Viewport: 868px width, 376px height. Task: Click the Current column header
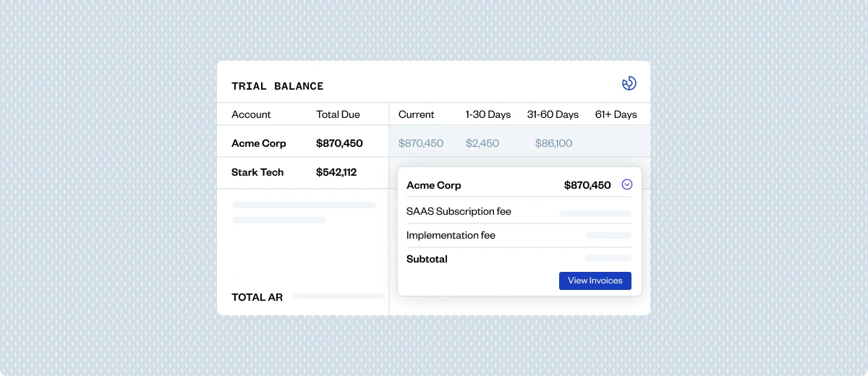click(416, 114)
